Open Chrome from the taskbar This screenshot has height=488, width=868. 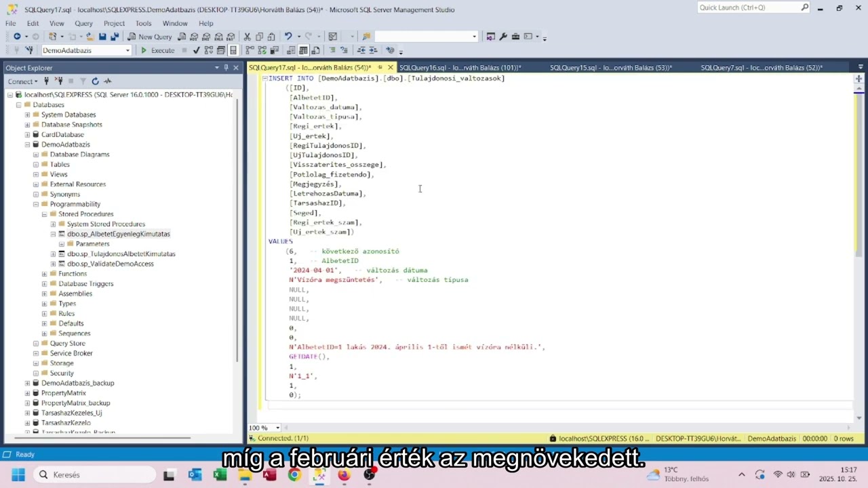tap(294, 474)
